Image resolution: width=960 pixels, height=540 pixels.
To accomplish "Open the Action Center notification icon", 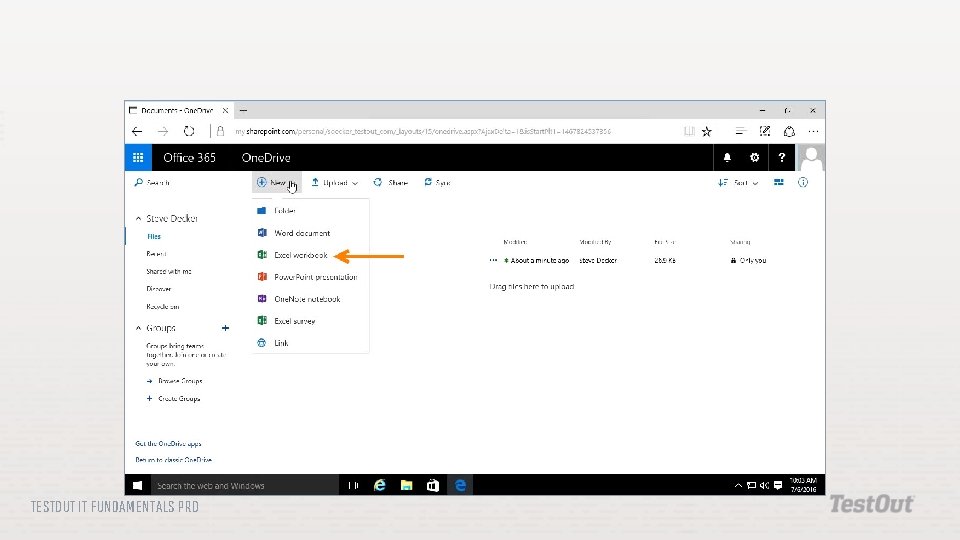I will (778, 486).
